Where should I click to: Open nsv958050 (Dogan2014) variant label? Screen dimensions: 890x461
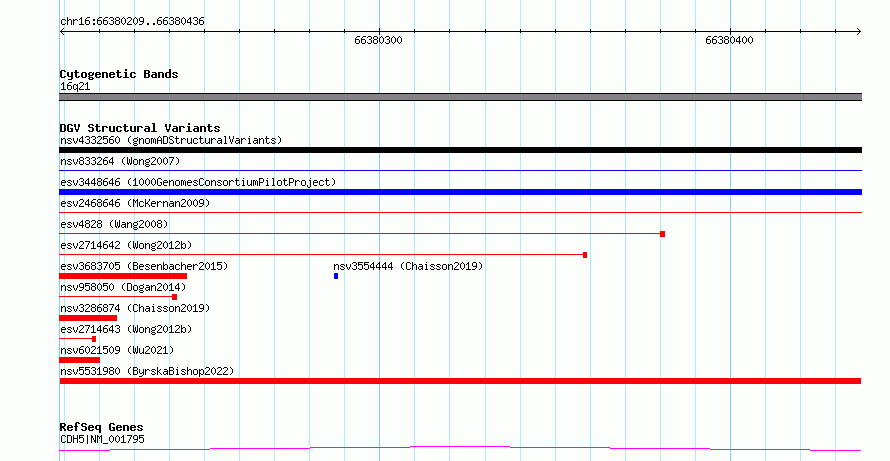click(123, 287)
